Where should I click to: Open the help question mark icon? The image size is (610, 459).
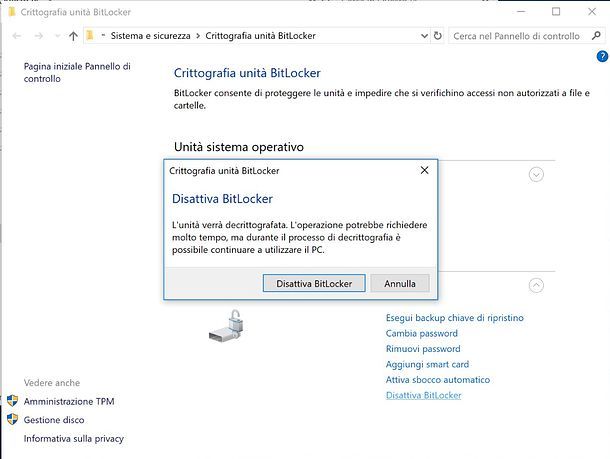[602, 57]
